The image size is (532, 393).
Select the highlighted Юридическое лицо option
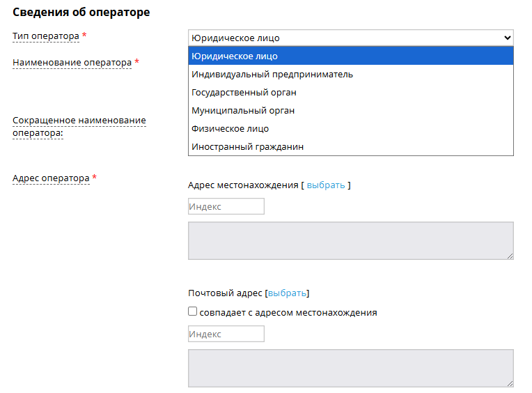350,56
